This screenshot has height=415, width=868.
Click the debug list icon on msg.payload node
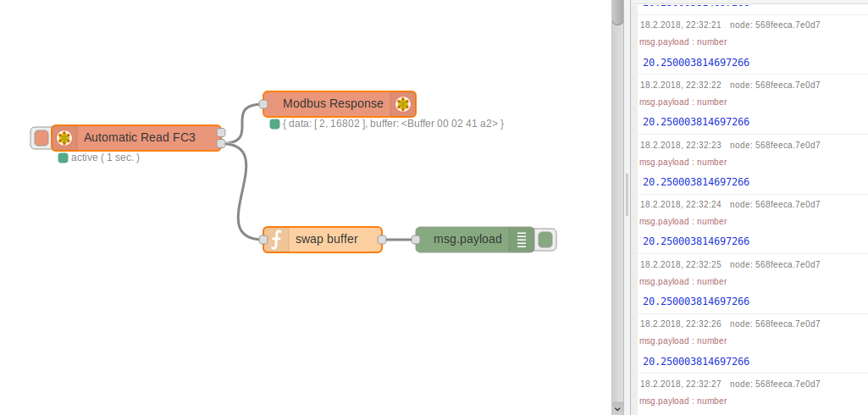(522, 240)
